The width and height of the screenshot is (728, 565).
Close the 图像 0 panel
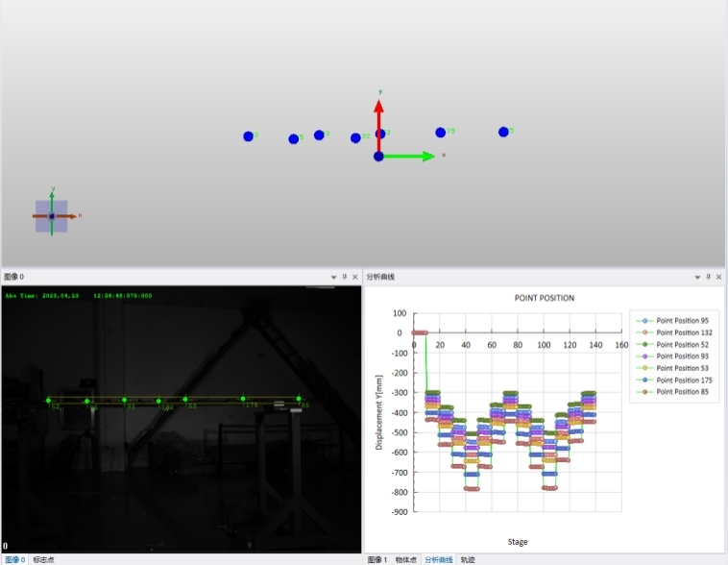(355, 277)
